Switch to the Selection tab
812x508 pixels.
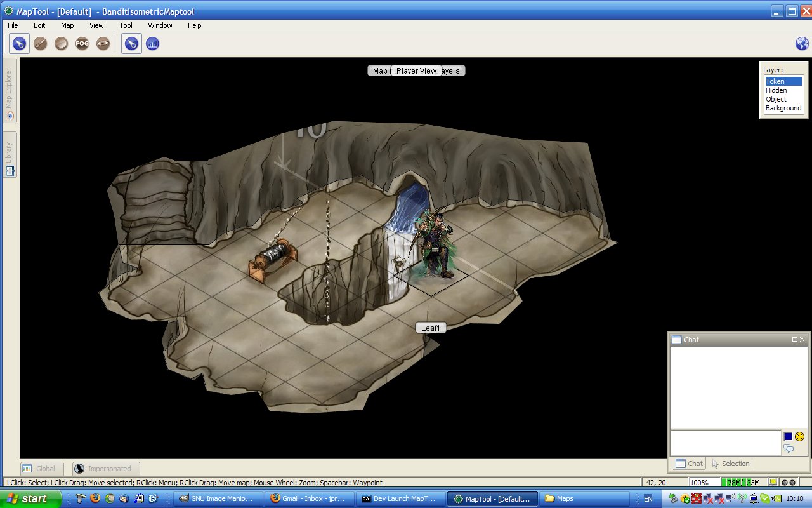coord(731,464)
